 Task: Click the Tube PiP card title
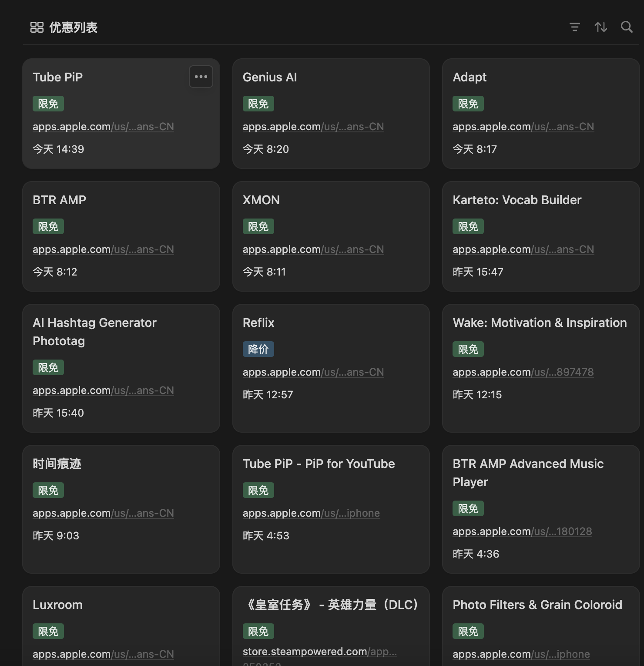point(58,77)
